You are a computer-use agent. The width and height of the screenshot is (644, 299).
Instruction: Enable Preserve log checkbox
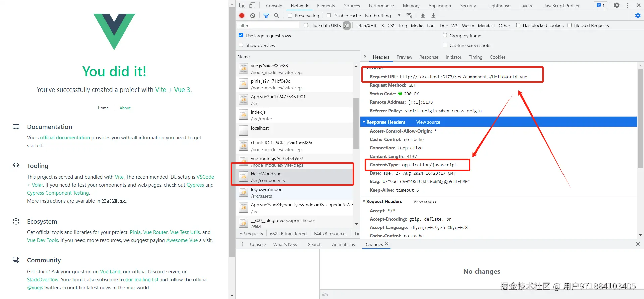pyautogui.click(x=290, y=15)
